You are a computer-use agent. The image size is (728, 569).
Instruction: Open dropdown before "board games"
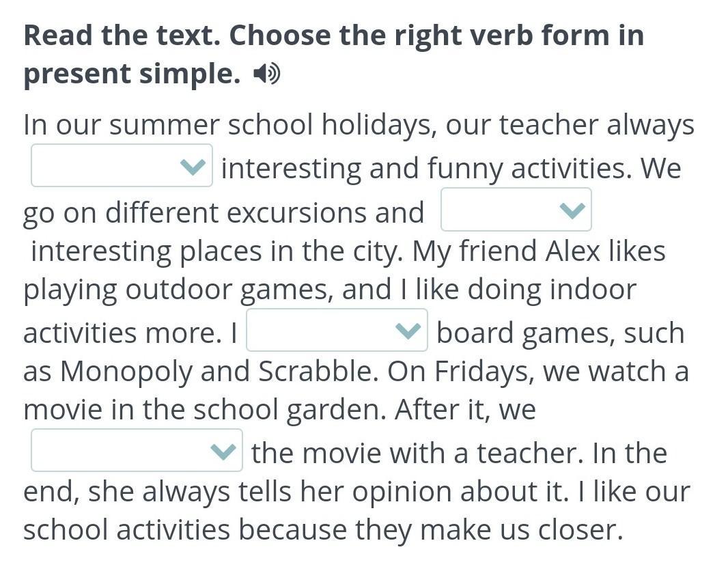click(x=337, y=330)
